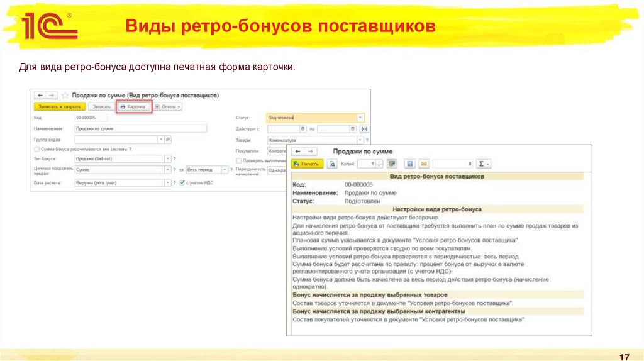644x361 pixels.
Task: Click the Код field 00-000005
Action: 91,118
